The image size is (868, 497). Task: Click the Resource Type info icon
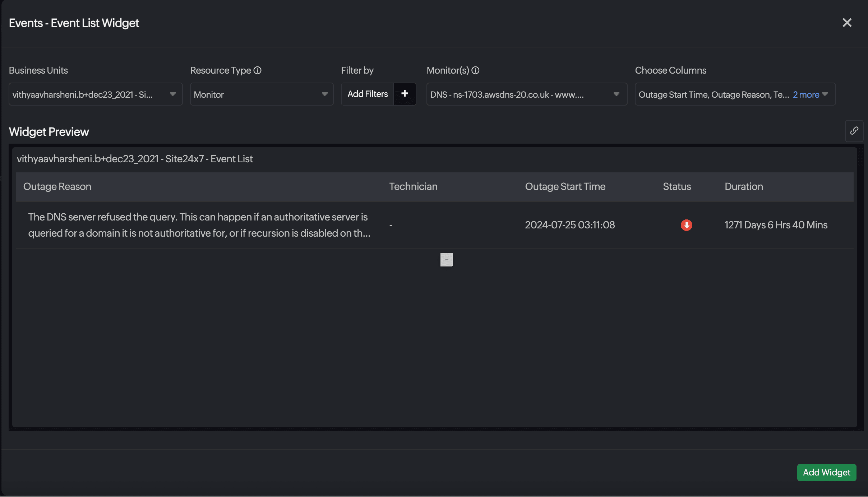[x=257, y=70]
